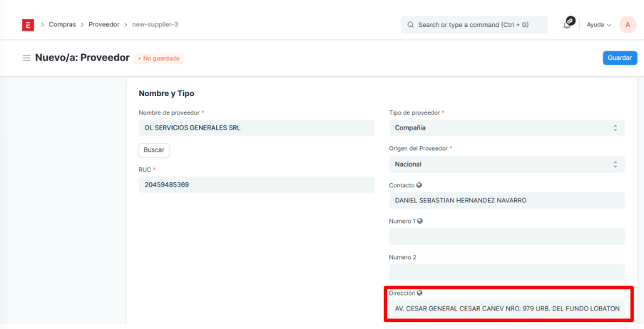644x329 pixels.
Task: Open the Origen del Proveedor dropdown
Action: 506,164
